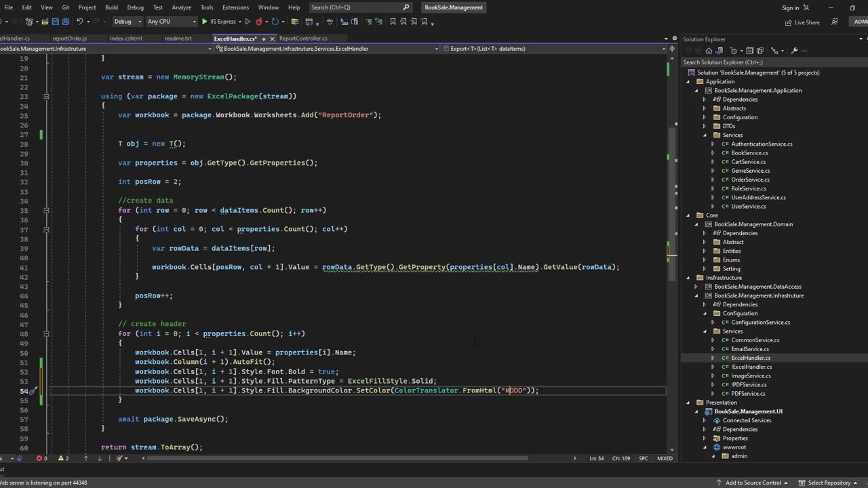Click Start Without Debugging outline play icon
This screenshot has height=488, width=868.
point(248,22)
